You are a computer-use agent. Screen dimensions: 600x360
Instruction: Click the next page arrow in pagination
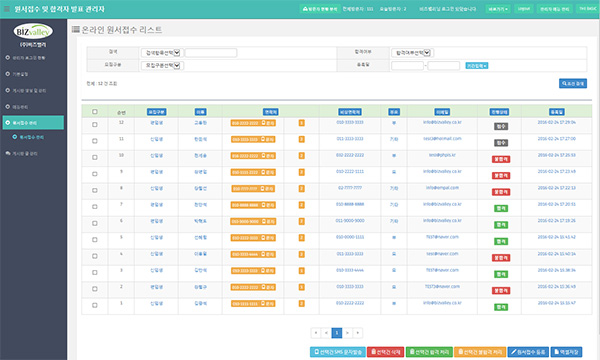click(347, 333)
